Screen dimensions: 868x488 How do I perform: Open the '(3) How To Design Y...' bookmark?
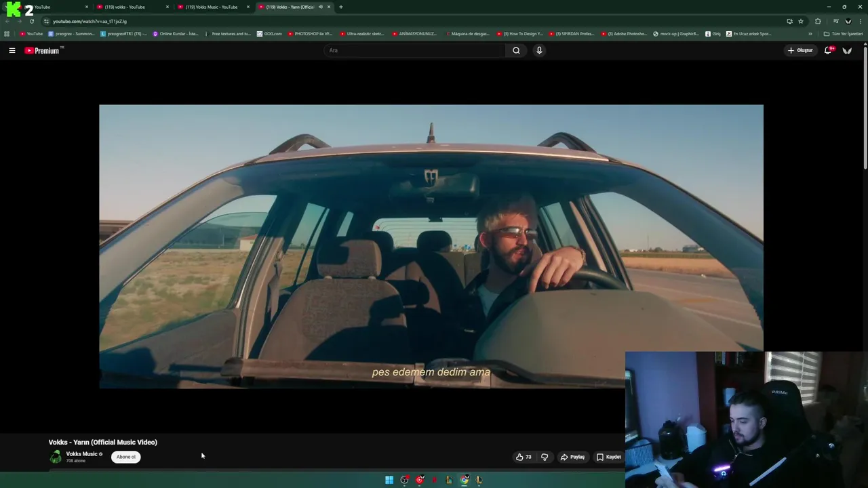(x=519, y=34)
